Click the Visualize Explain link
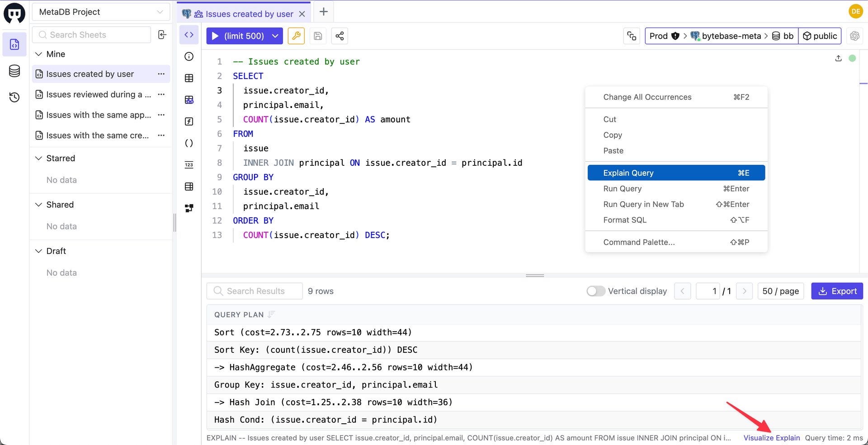 tap(771, 438)
